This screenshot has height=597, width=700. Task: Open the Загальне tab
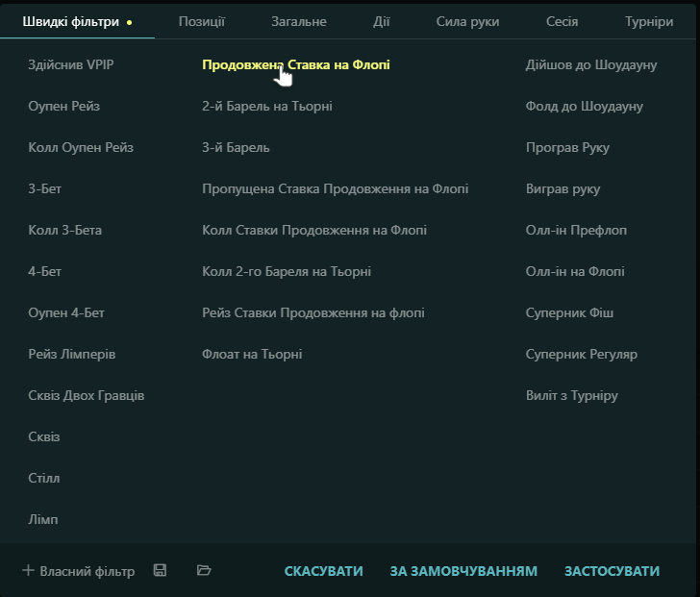pyautogui.click(x=299, y=21)
